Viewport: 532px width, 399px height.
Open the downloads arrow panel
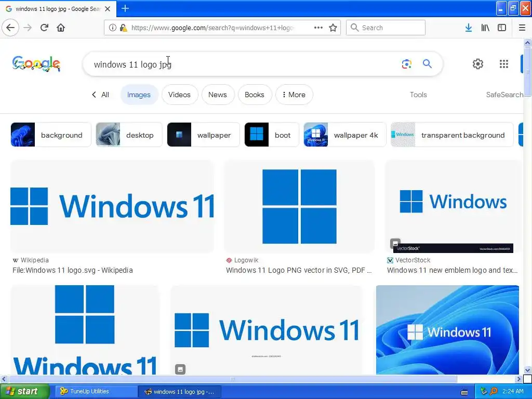click(469, 28)
